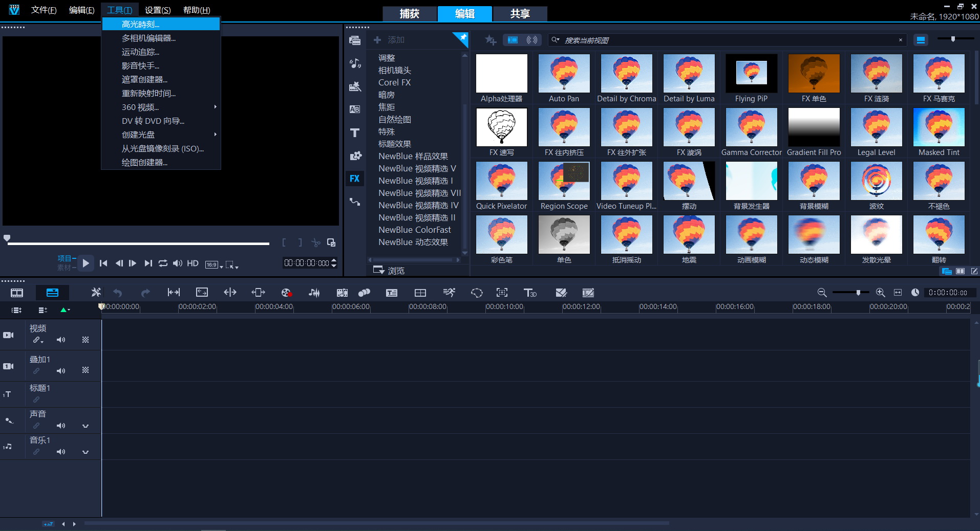This screenshot has width=980, height=531.
Task: Mute the 音乐1 music track
Action: (x=61, y=452)
